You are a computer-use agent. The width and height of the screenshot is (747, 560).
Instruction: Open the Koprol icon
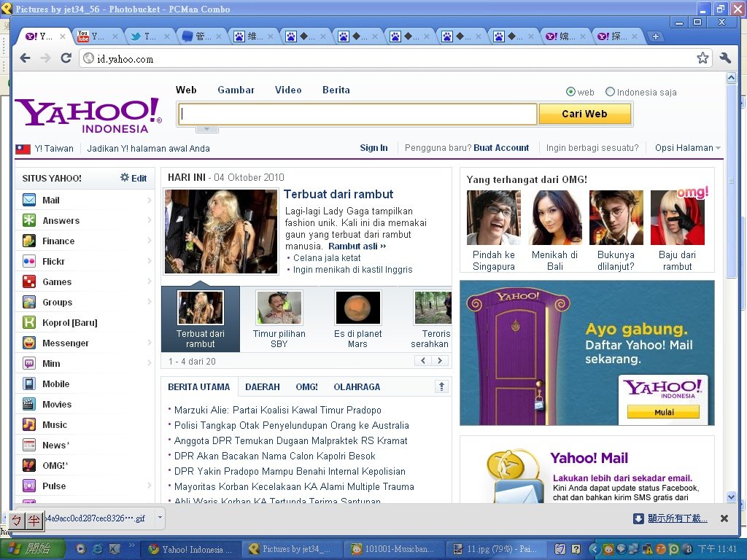pos(29,322)
